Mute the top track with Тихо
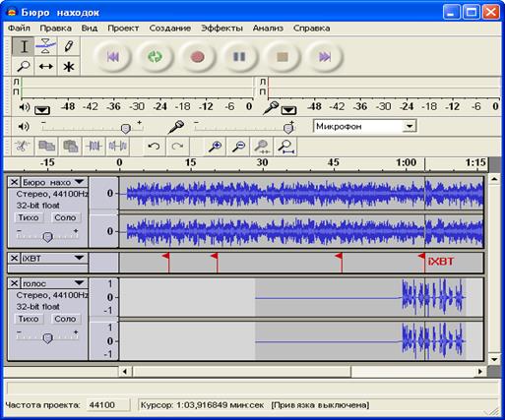The width and height of the screenshot is (505, 420). point(29,217)
